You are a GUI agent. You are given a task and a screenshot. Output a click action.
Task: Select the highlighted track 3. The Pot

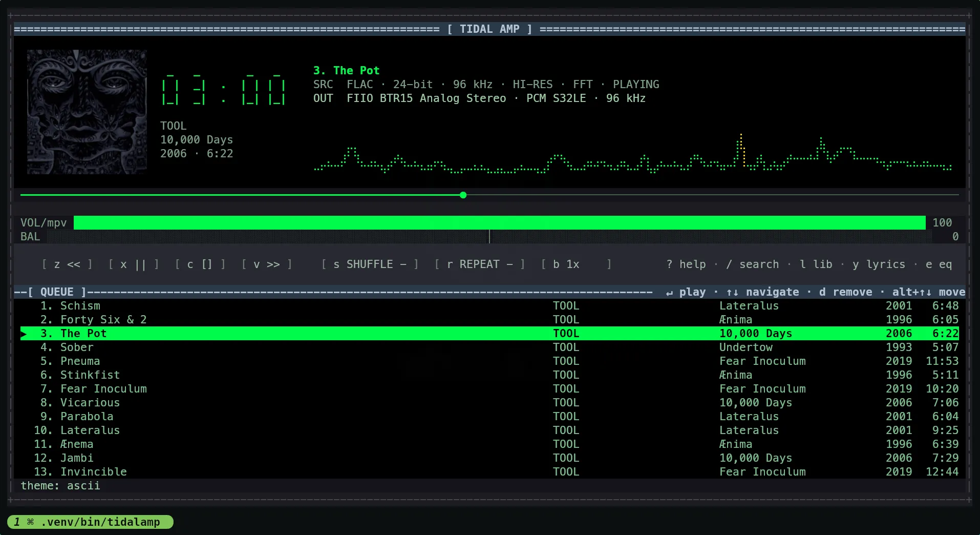489,334
